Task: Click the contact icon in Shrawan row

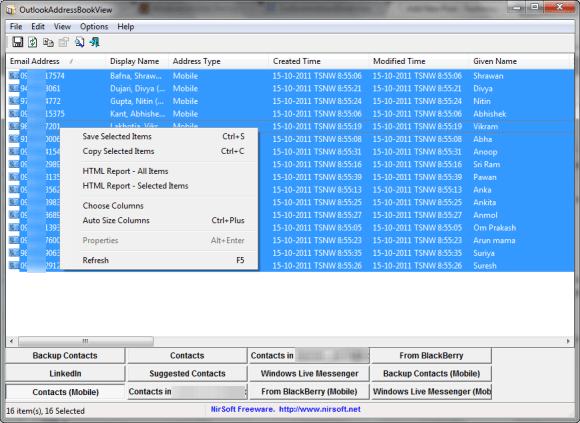Action: point(14,76)
